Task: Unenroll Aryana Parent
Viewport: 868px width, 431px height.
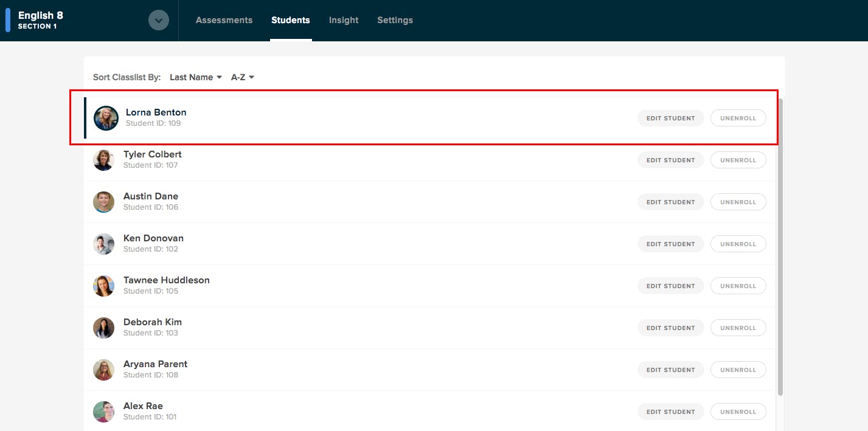Action: click(x=738, y=370)
